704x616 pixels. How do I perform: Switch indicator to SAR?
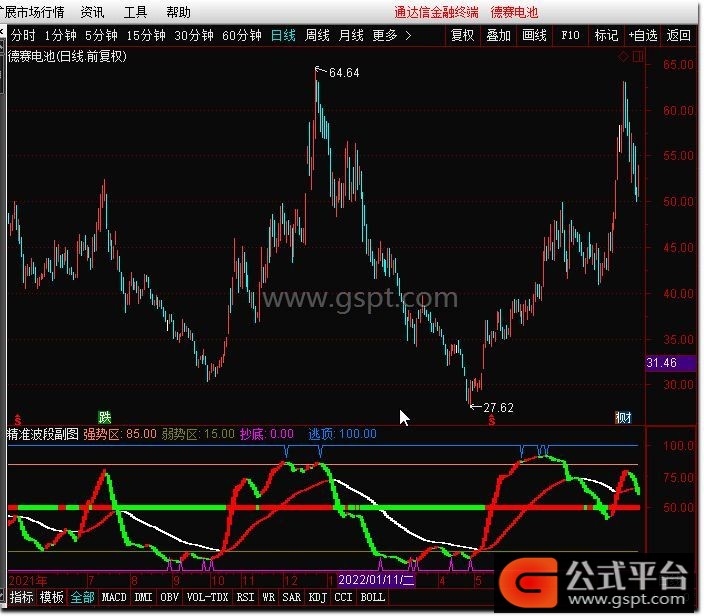click(x=291, y=597)
